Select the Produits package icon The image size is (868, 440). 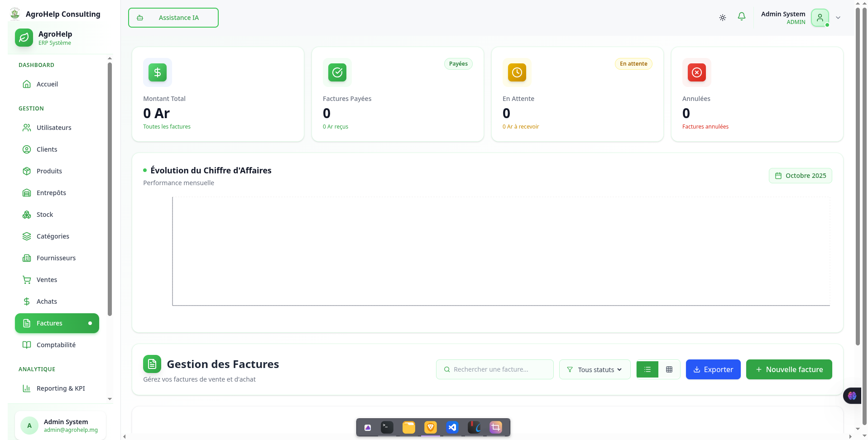point(28,171)
